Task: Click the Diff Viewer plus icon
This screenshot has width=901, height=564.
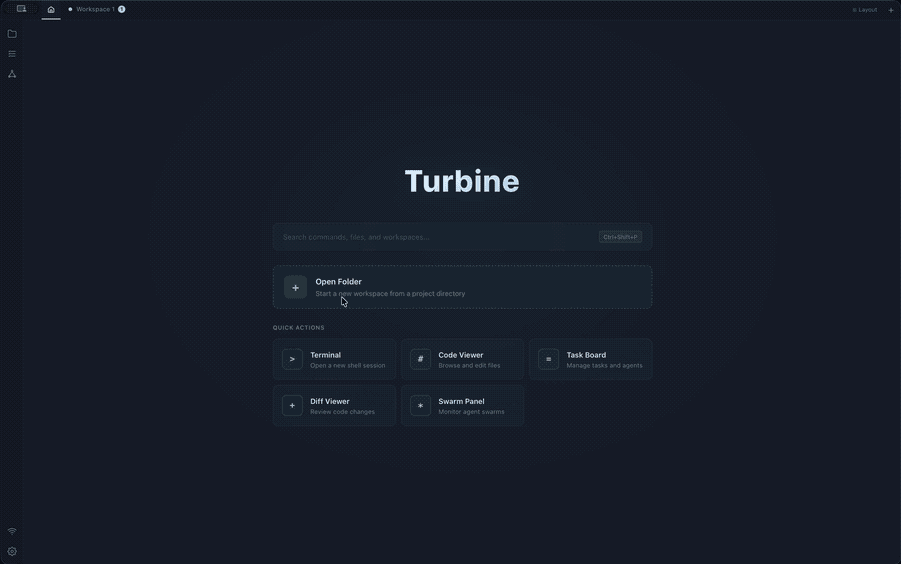Action: point(292,405)
